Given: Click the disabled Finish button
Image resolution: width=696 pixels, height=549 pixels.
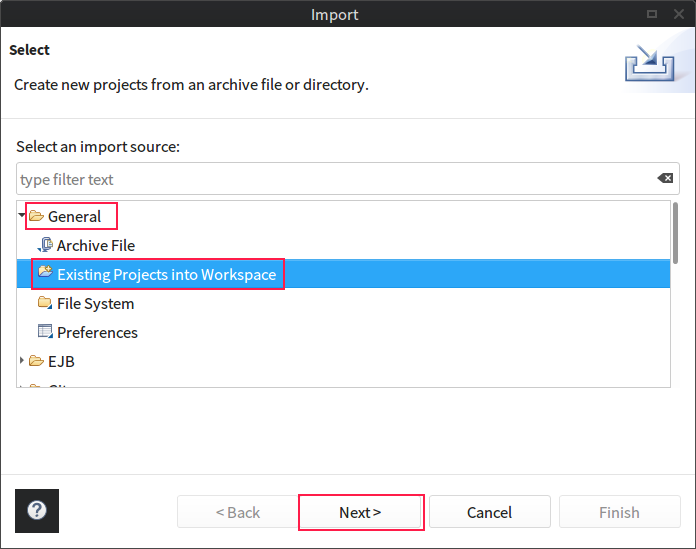Looking at the screenshot, I should click(619, 512).
